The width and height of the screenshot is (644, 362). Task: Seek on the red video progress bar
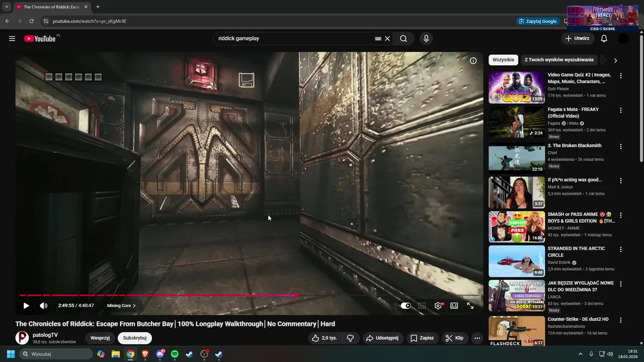(249, 296)
